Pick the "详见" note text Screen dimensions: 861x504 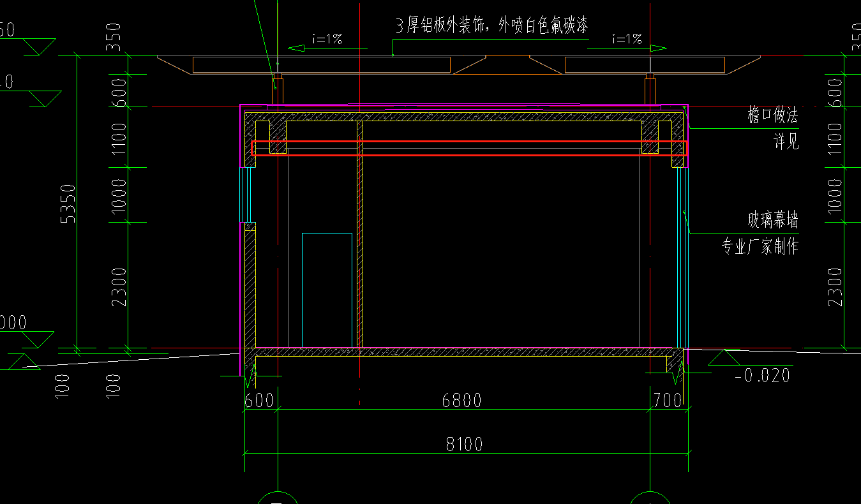(786, 142)
